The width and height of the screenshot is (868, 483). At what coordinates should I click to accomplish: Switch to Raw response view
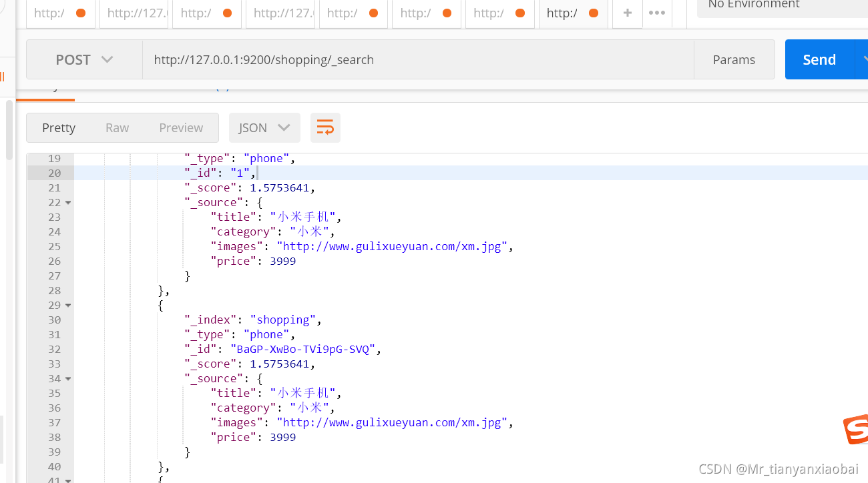click(117, 127)
